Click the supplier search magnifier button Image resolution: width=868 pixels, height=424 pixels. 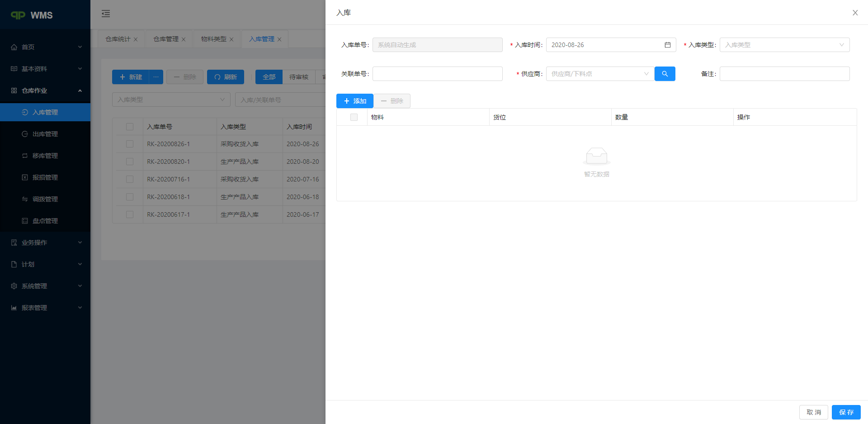(665, 74)
